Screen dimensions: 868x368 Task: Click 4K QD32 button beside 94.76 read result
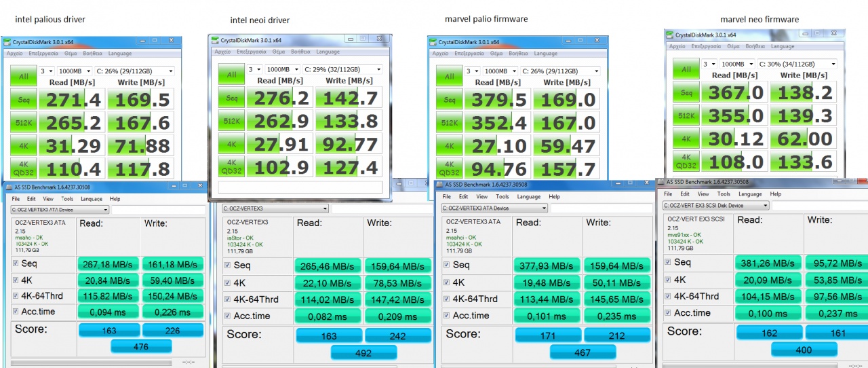[x=449, y=168]
